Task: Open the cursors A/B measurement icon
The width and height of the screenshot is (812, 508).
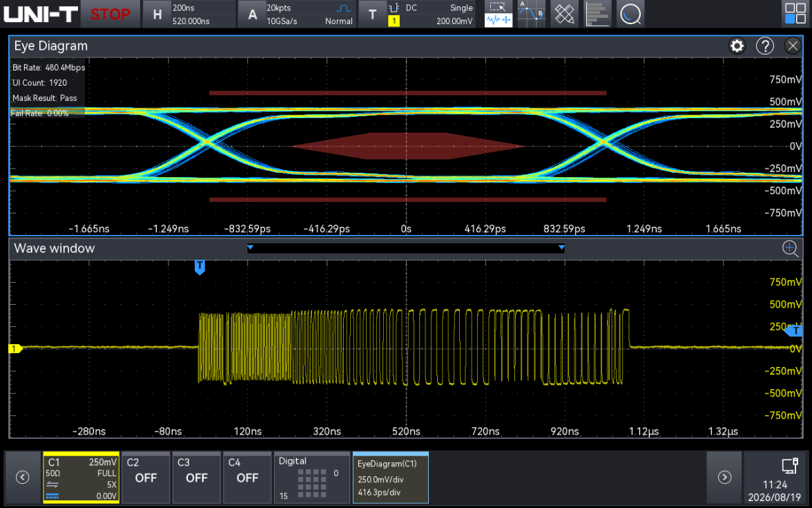Action: pyautogui.click(x=532, y=14)
